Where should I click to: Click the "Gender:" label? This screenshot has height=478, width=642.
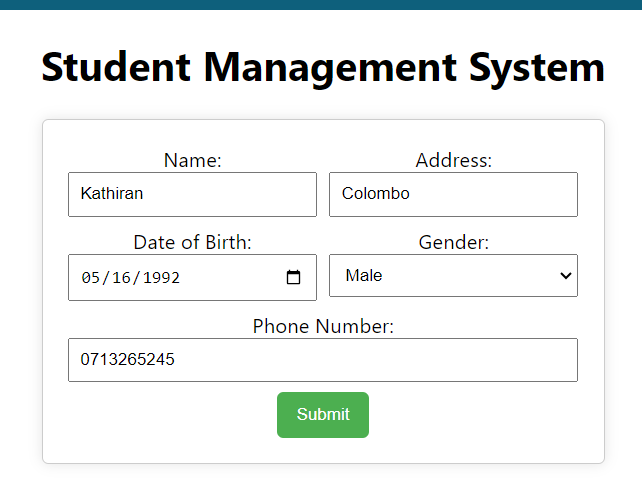tap(453, 242)
